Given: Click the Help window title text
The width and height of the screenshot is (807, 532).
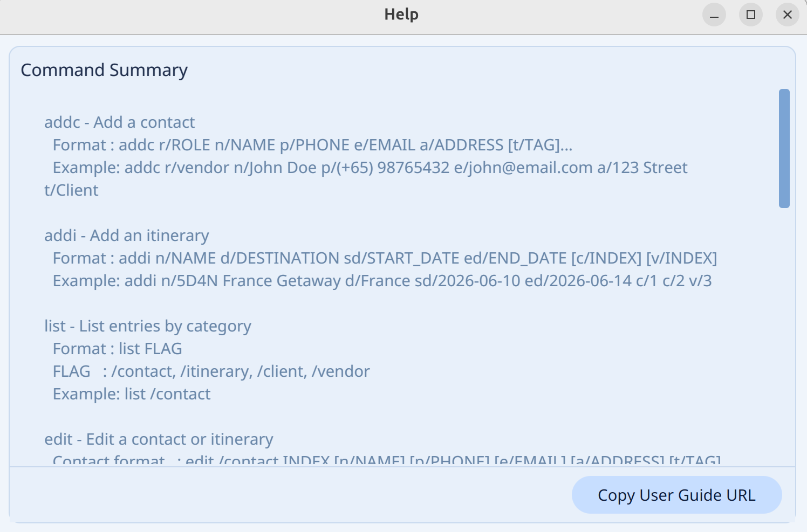Looking at the screenshot, I should click(401, 15).
